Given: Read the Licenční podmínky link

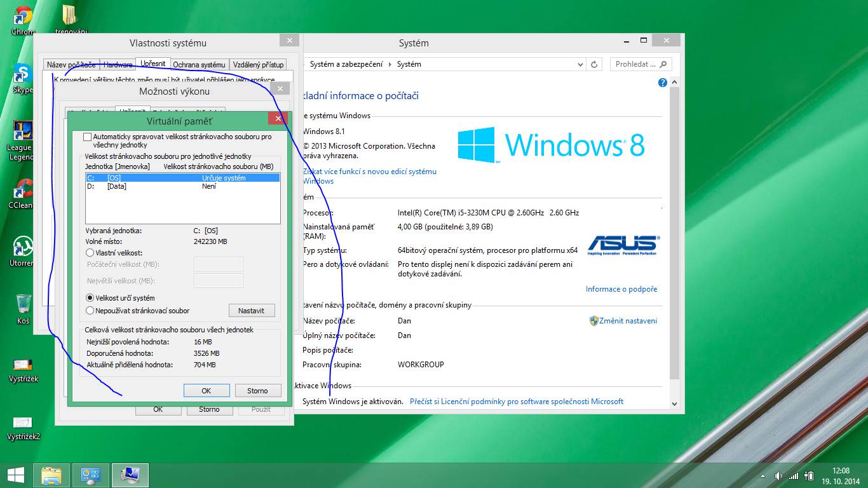Looking at the screenshot, I should click(x=517, y=402).
